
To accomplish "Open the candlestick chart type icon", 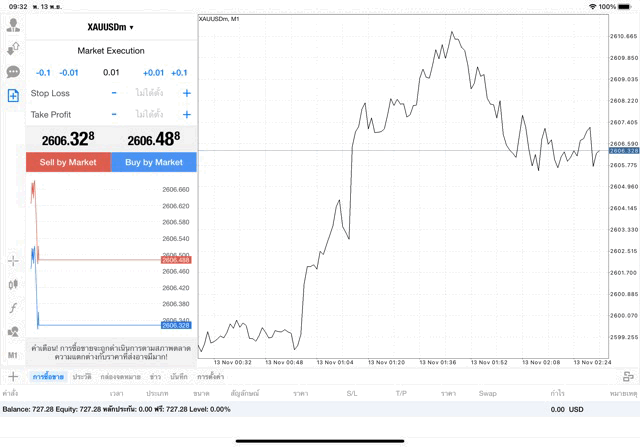I will click(13, 285).
